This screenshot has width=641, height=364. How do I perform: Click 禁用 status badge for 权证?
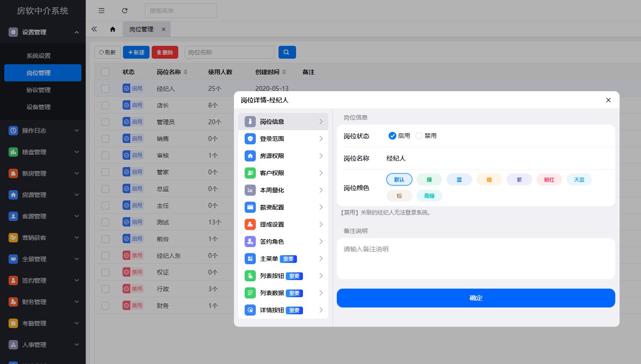pyautogui.click(x=133, y=272)
